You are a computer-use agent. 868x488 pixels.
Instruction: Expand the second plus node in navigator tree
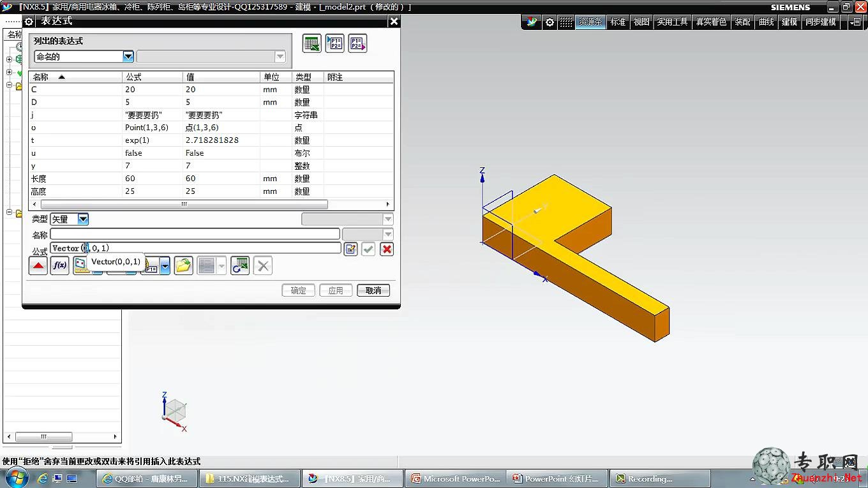9,72
